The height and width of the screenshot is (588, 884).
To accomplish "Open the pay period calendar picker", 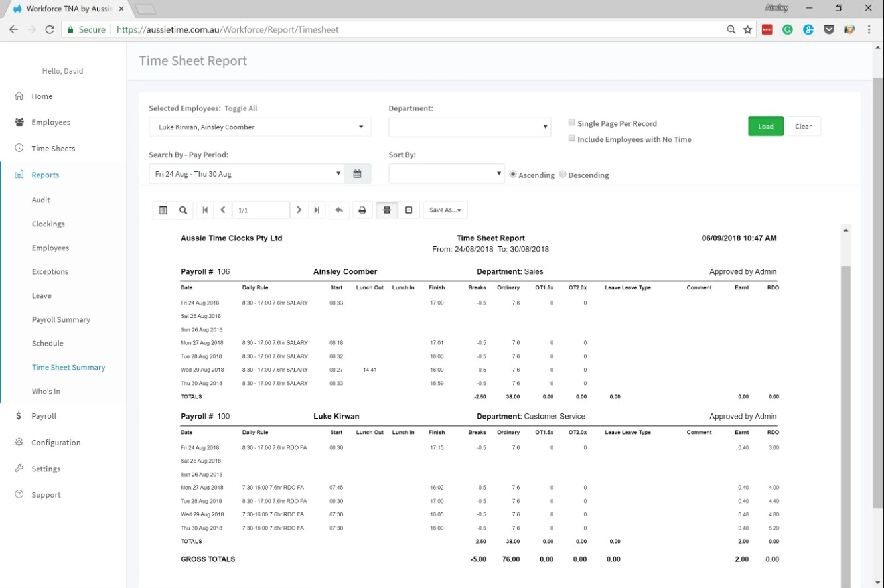I will [x=357, y=173].
